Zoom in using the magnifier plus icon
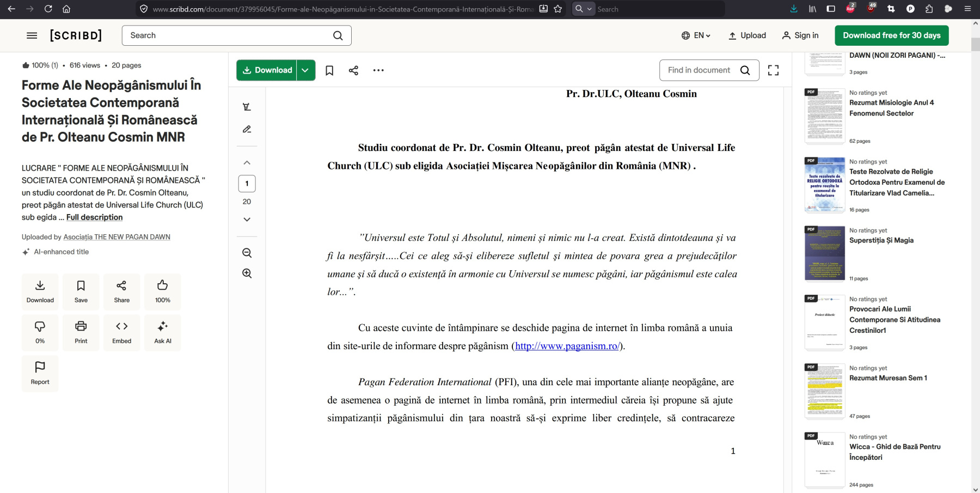980x493 pixels. point(247,273)
